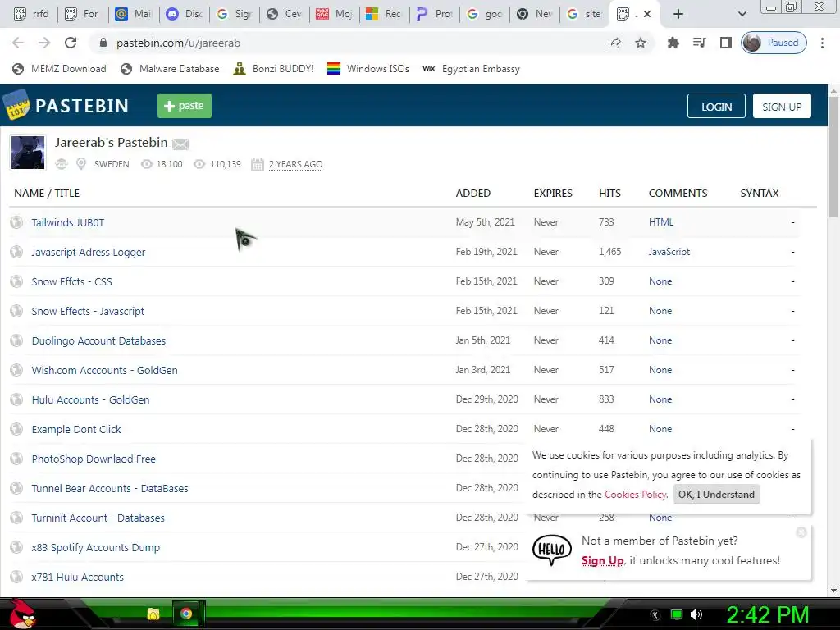Image resolution: width=840 pixels, height=630 pixels.
Task: Open Egyptian Embassy bookmark
Action: [x=471, y=69]
